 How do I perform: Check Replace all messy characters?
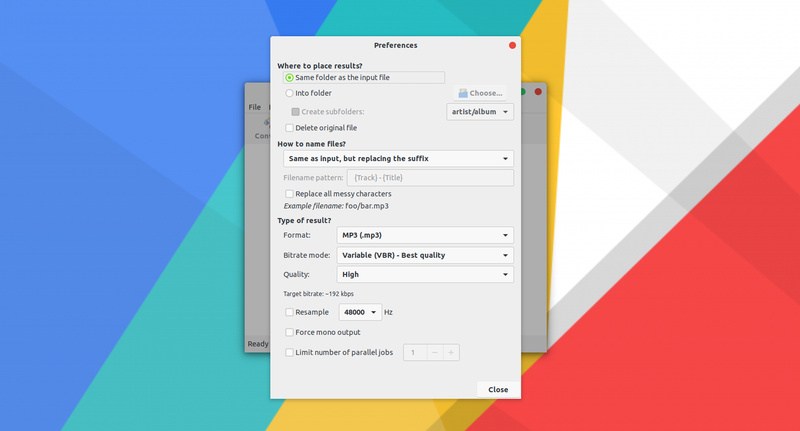click(x=290, y=193)
